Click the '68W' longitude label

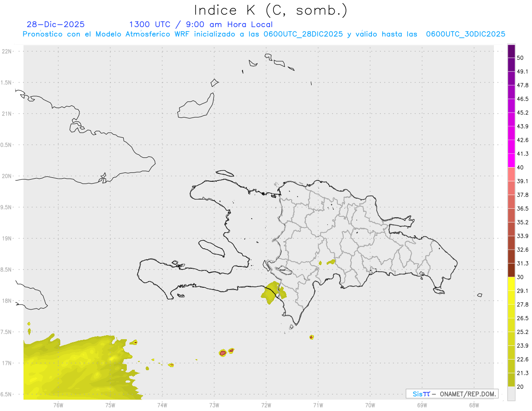[x=474, y=405]
